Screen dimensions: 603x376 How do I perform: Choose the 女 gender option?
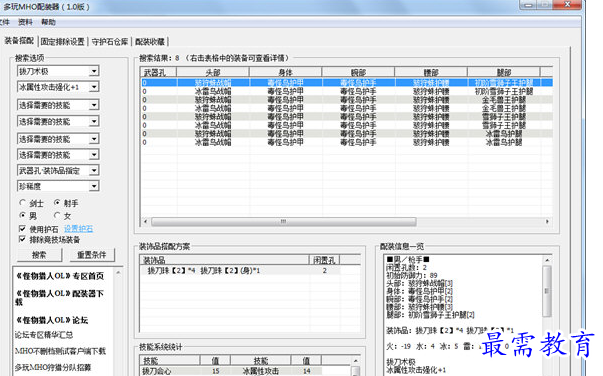point(57,215)
